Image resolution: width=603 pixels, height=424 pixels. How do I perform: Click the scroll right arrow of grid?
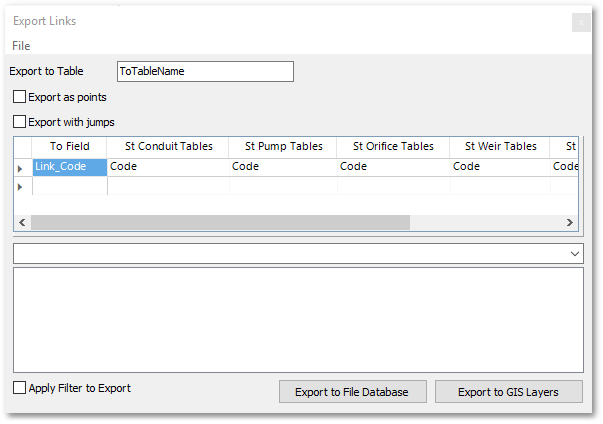570,223
